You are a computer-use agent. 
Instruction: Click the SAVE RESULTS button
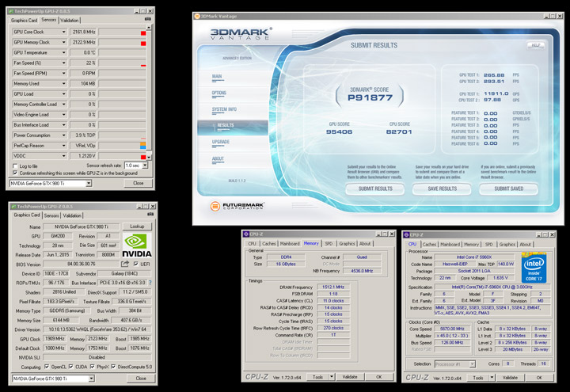[442, 188]
